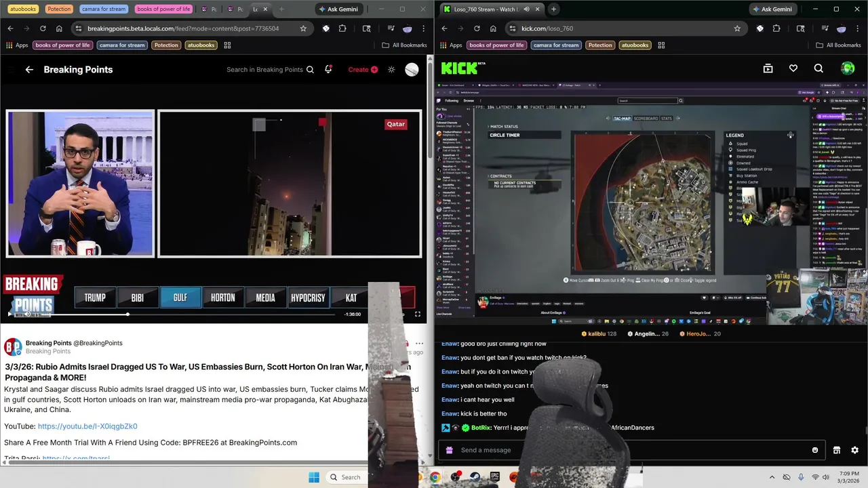Bookmark the kick.com/loso_760 page with star

(x=737, y=28)
